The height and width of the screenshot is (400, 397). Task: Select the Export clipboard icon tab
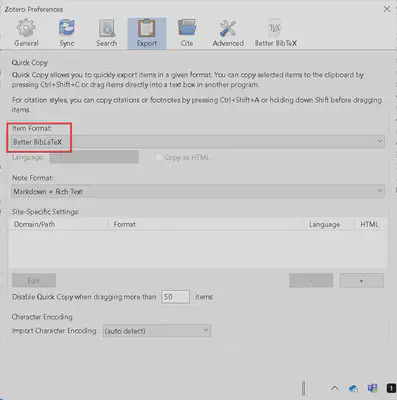[147, 33]
